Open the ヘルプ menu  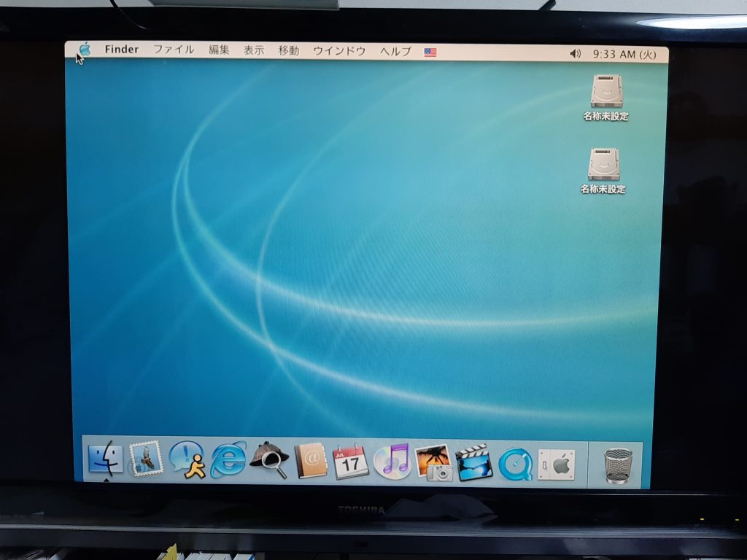pos(395,52)
